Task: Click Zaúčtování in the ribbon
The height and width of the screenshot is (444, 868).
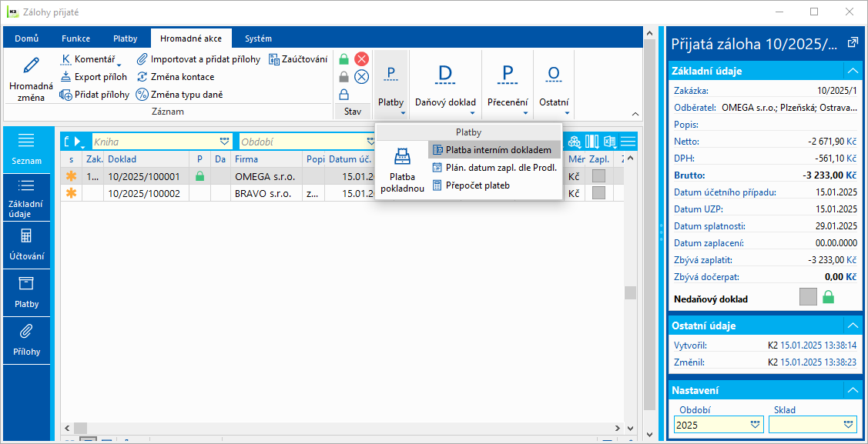Action: 298,59
